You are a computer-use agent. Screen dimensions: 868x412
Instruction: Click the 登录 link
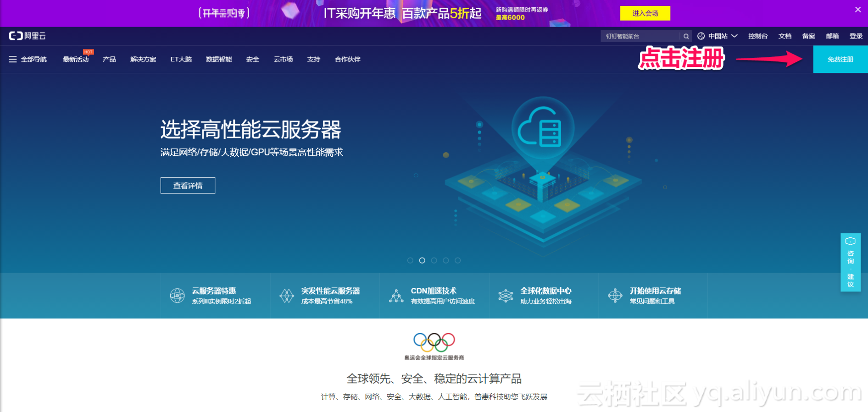pyautogui.click(x=856, y=36)
